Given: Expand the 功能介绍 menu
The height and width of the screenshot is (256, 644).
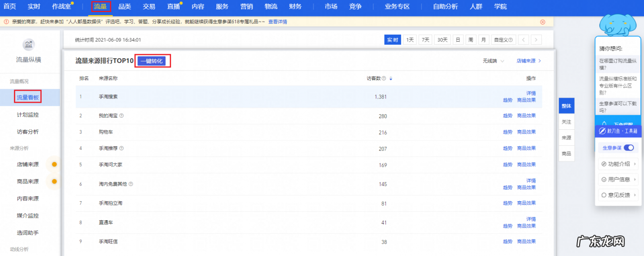Looking at the screenshot, I should (x=618, y=164).
